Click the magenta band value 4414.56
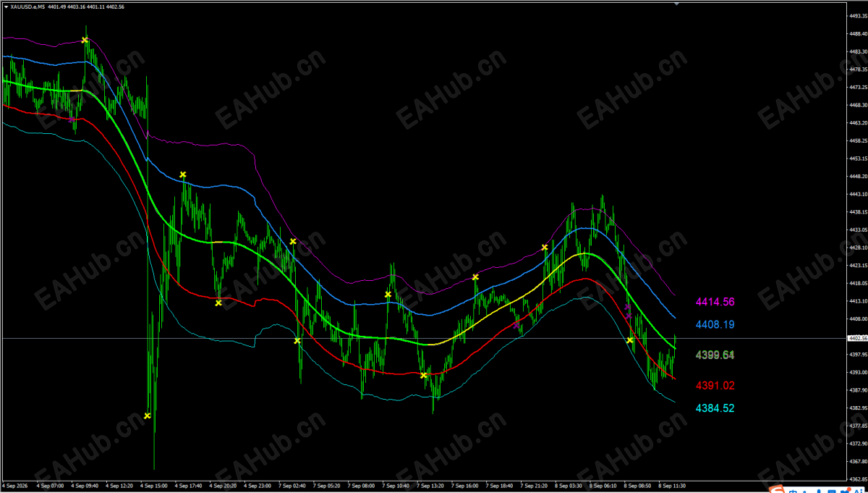Image resolution: width=868 pixels, height=493 pixels. tap(715, 302)
